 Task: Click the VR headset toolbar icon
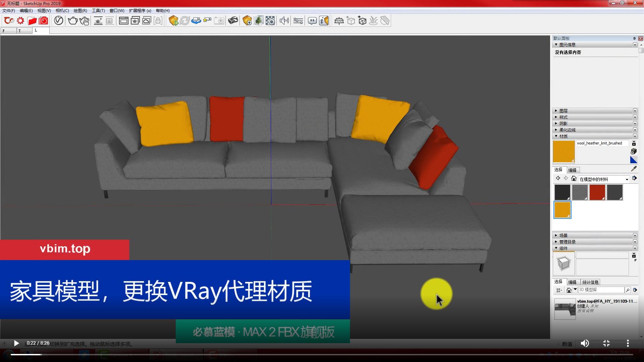tap(233, 21)
